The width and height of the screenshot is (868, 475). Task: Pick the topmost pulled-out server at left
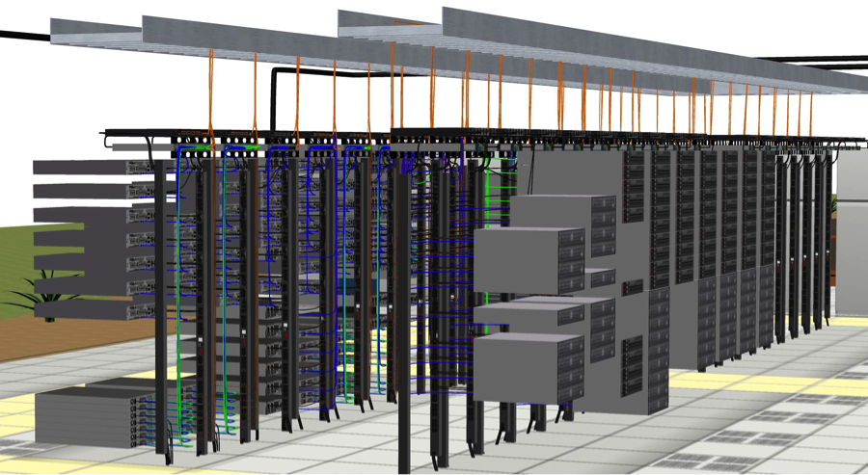click(x=93, y=167)
